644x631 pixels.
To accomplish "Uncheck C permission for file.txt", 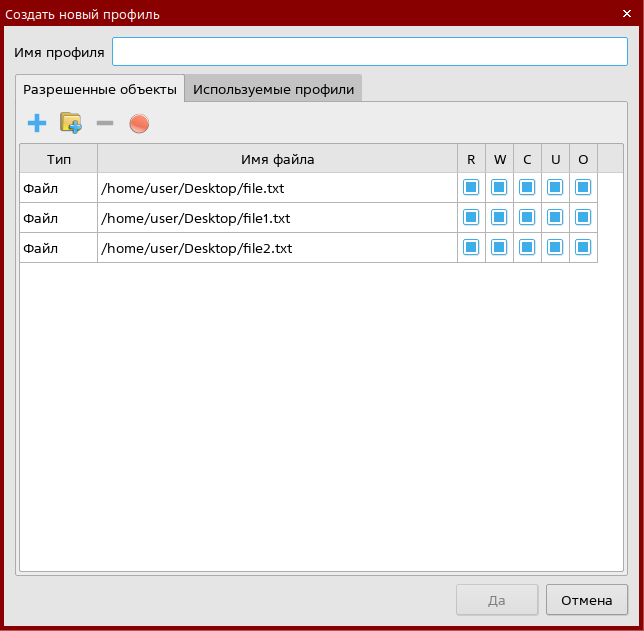I will pyautogui.click(x=527, y=187).
